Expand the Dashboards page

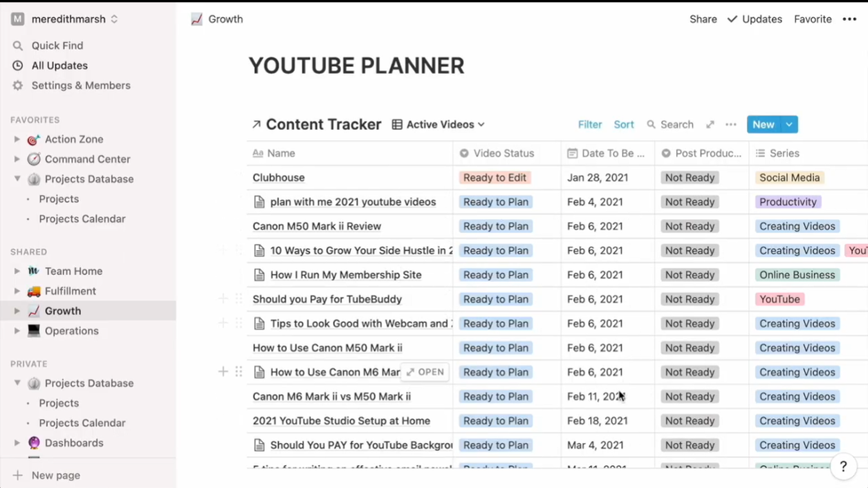pyautogui.click(x=17, y=443)
